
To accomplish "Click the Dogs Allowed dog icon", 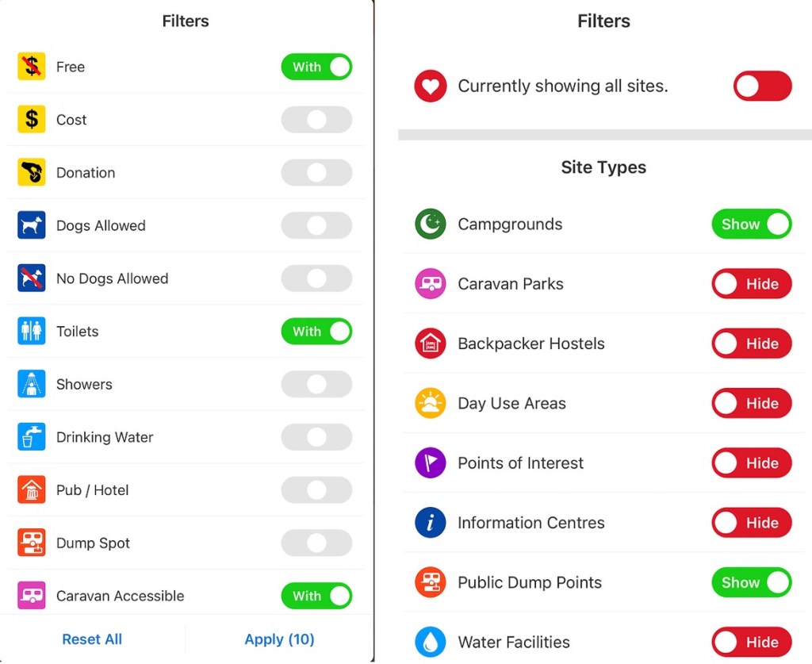I will 32,225.
